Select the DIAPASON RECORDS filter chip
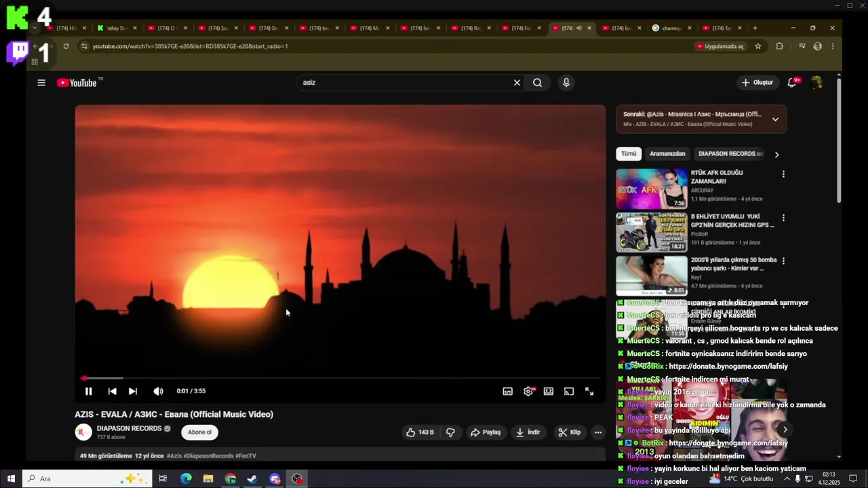This screenshot has width=868, height=488. tap(730, 154)
